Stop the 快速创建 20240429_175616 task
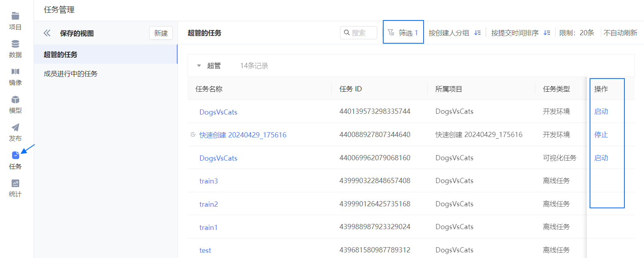This screenshot has width=644, height=258. [x=601, y=135]
